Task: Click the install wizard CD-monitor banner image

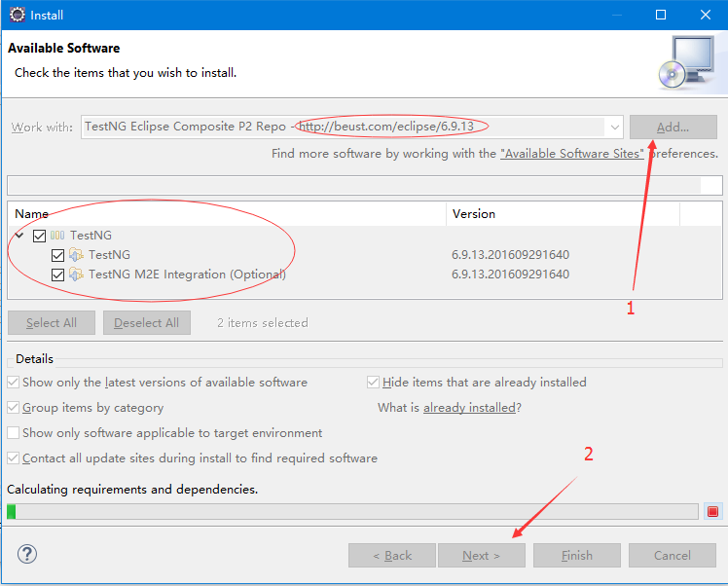Action: tap(686, 62)
